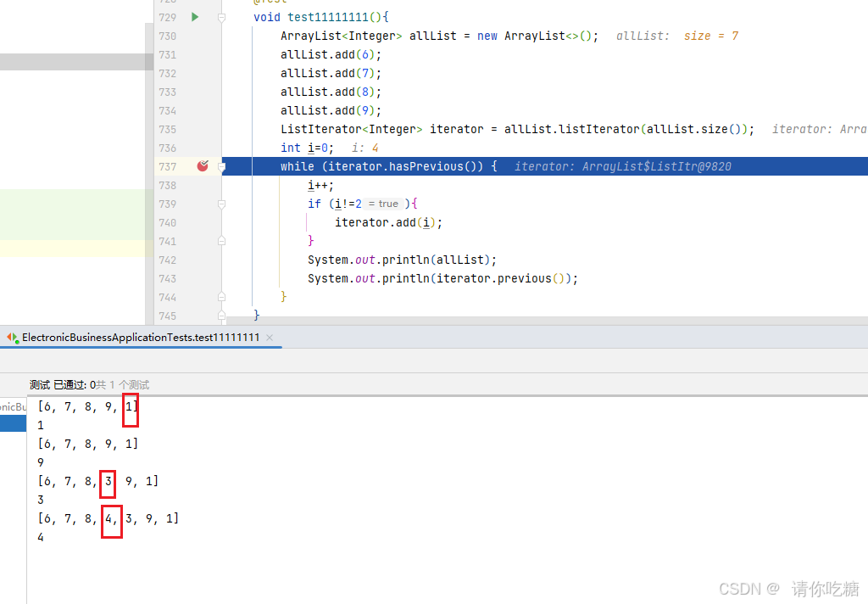
Task: Remove the breakpoint next to the while loop
Action: click(x=202, y=166)
